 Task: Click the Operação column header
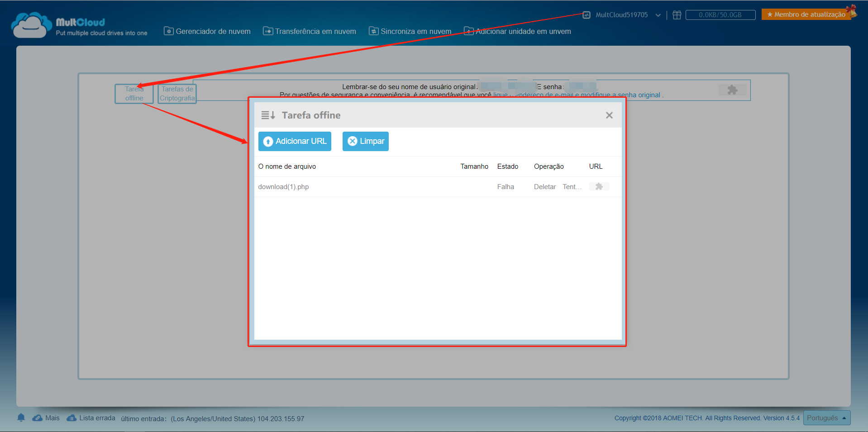548,166
